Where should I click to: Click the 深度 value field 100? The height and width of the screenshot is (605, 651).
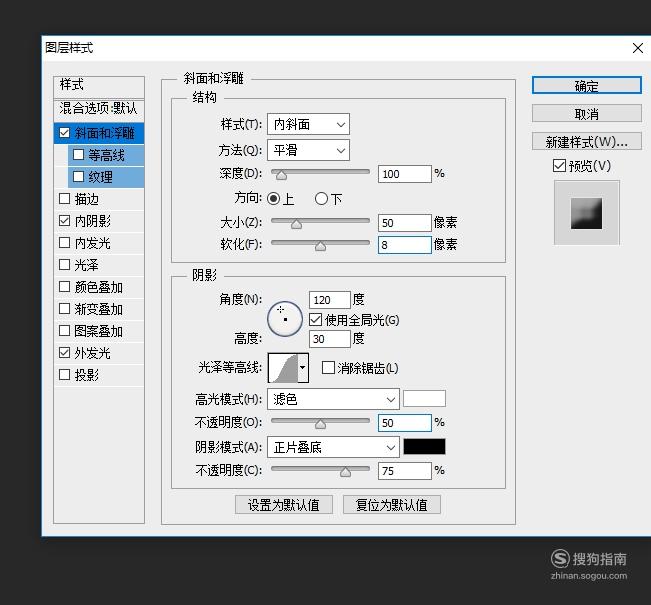405,174
